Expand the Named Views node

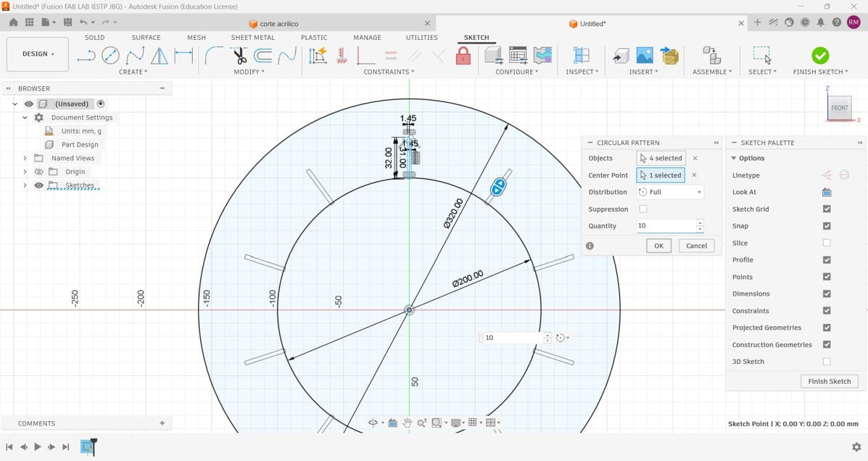(25, 158)
